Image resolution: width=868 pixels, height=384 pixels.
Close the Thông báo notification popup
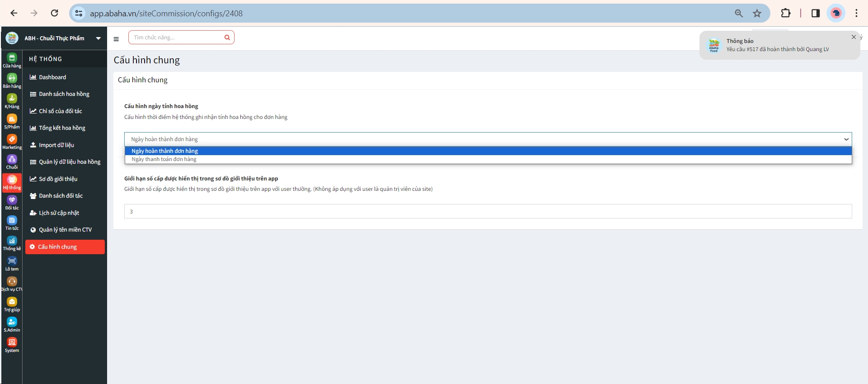[x=854, y=37]
